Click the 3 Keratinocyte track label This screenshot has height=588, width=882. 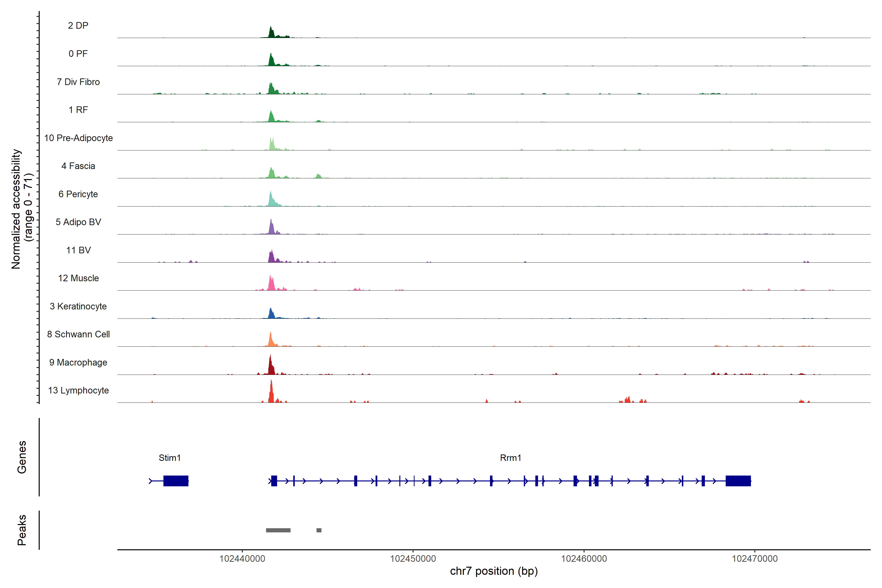click(x=78, y=306)
